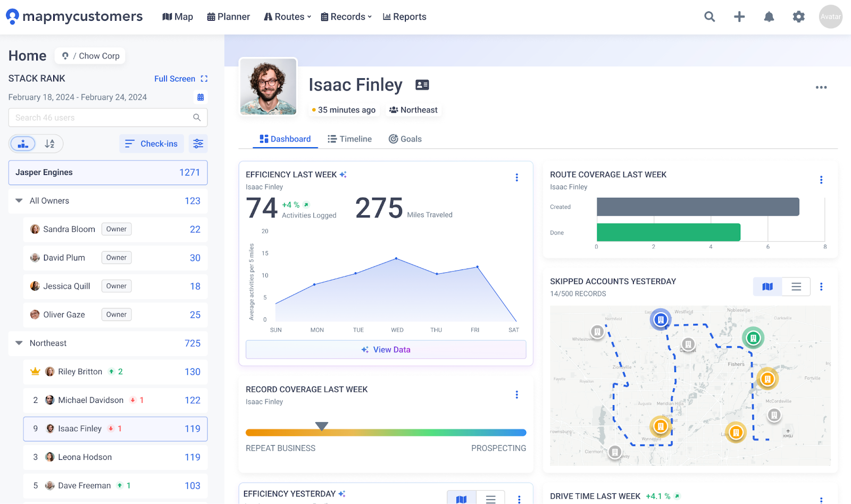The height and width of the screenshot is (504, 851).
Task: Click the gray Created bar in Route Coverage
Action: click(x=698, y=207)
